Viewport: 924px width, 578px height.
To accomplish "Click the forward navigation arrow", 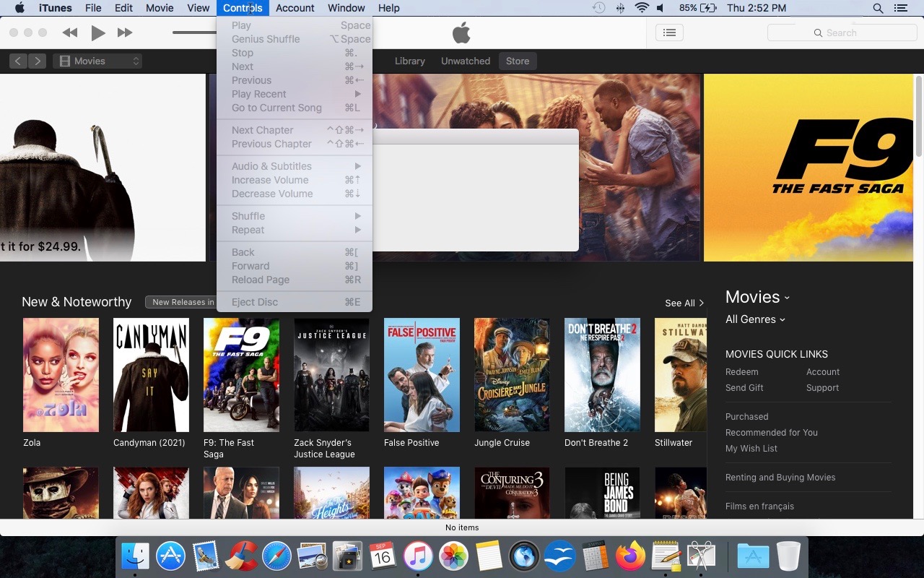I will click(x=36, y=61).
